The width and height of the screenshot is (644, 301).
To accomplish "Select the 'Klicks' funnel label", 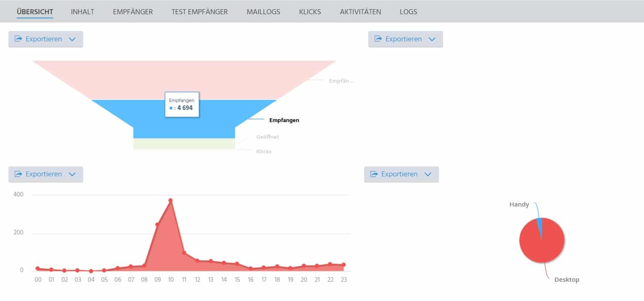I will point(264,151).
